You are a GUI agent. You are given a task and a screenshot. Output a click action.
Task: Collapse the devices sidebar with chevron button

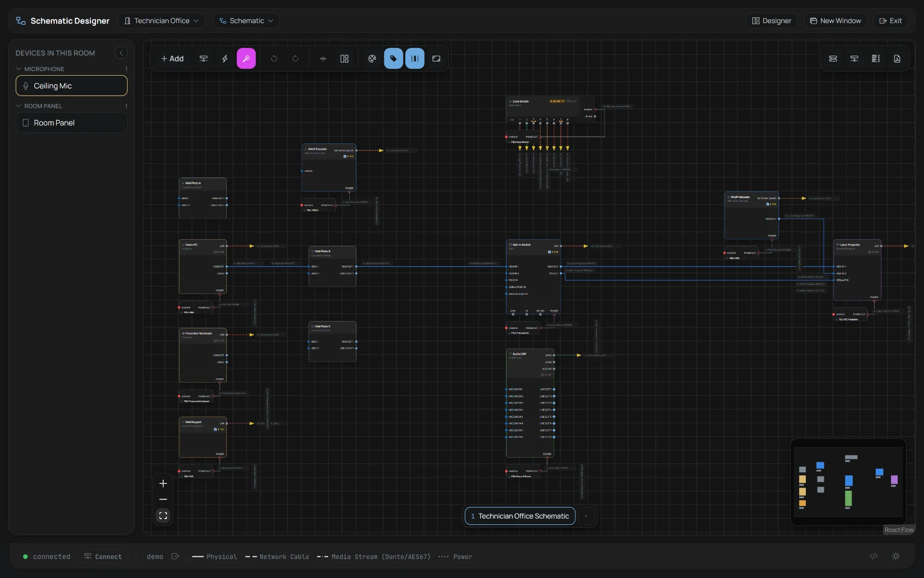pos(121,53)
